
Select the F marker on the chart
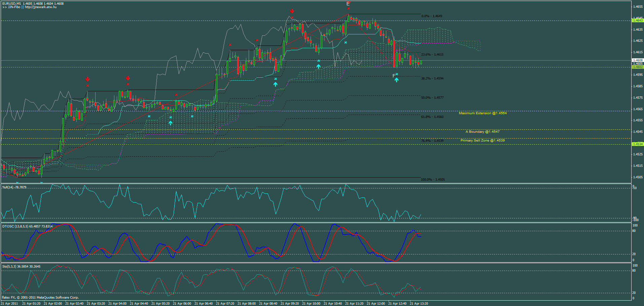pos(394,75)
